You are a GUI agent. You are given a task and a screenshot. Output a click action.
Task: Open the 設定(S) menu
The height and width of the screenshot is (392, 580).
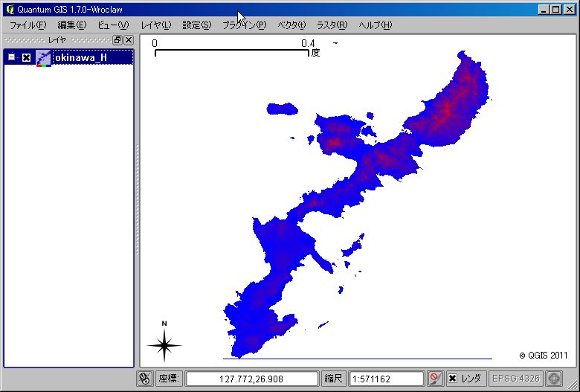point(197,25)
